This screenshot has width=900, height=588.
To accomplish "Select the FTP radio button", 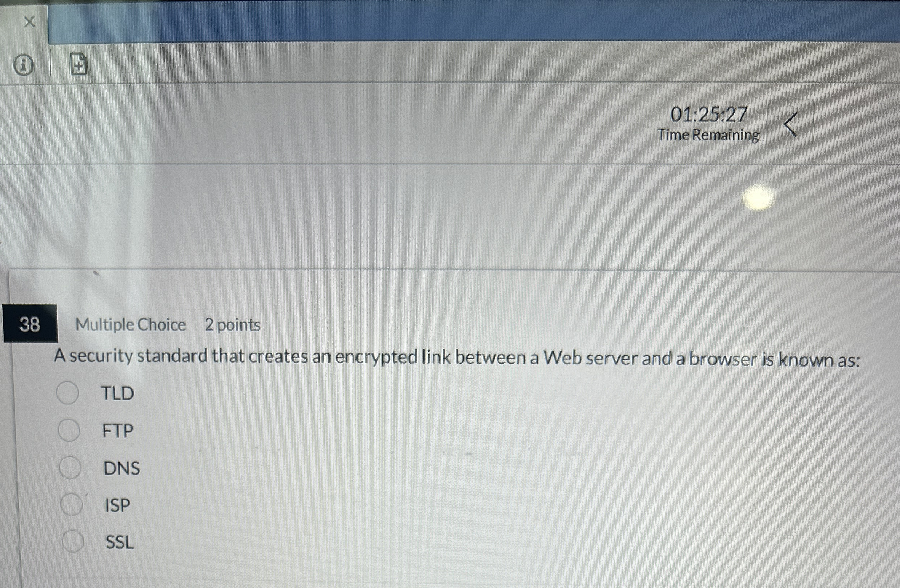I will [x=69, y=431].
